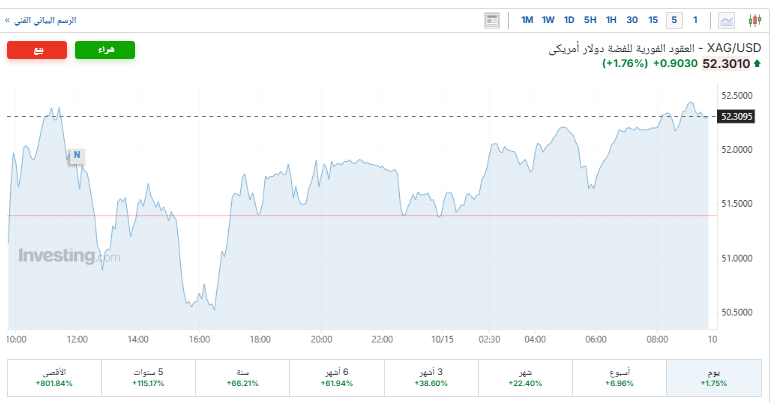Image resolution: width=777 pixels, height=403 pixels.
Task: Select the 1D chart interval
Action: coord(569,20)
